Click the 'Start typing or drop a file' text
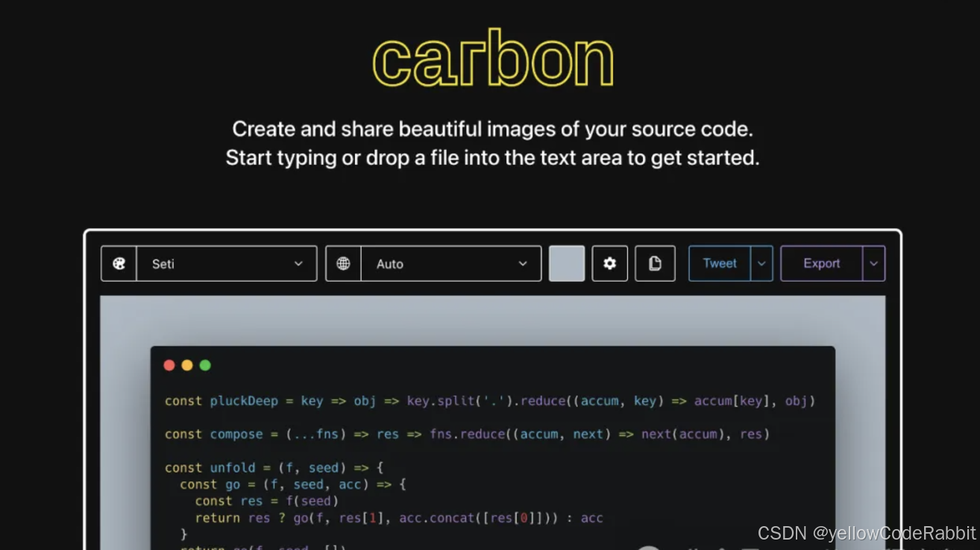This screenshot has width=980, height=550. [493, 158]
